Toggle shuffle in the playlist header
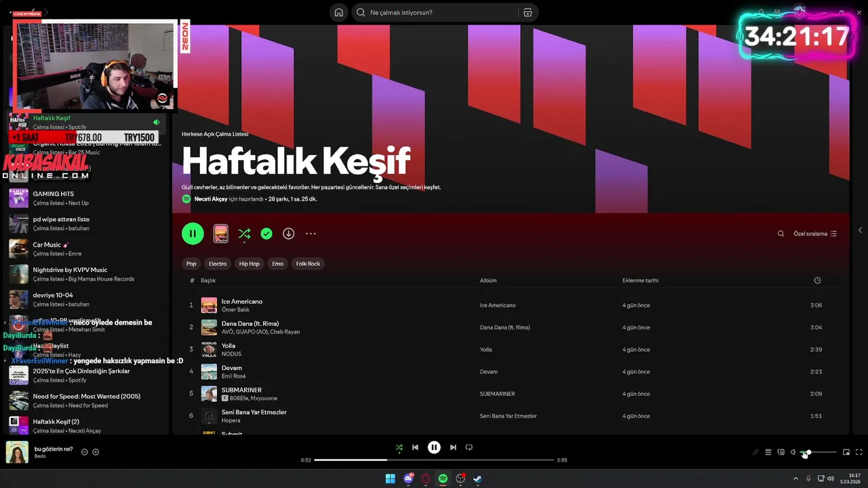Viewport: 868px width, 488px height. tap(244, 234)
